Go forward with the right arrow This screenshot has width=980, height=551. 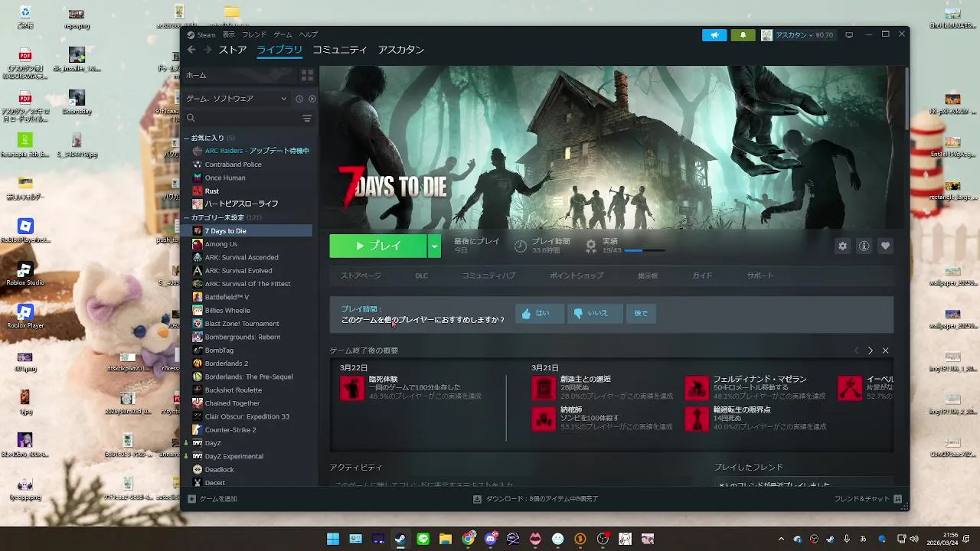pyautogui.click(x=207, y=50)
